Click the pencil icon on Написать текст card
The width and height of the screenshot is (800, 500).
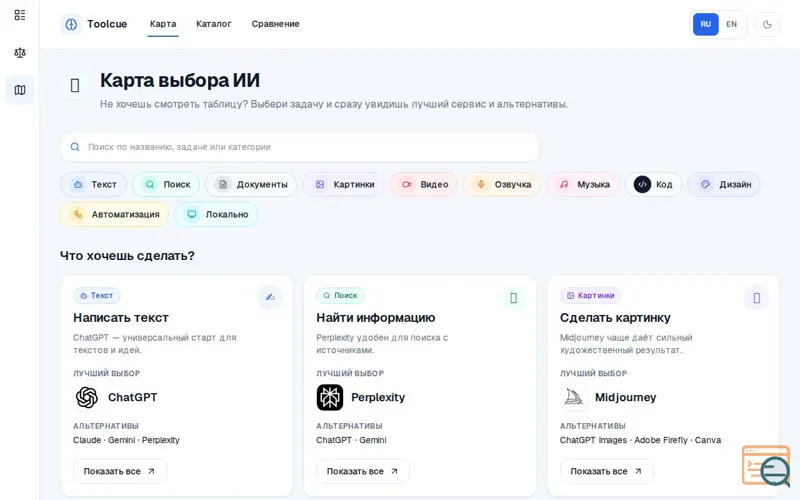coord(270,297)
